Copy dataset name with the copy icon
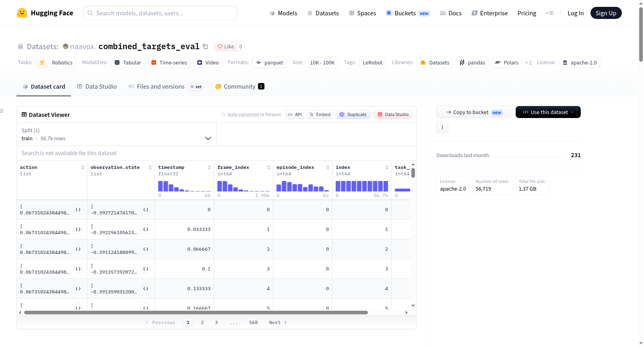 pyautogui.click(x=205, y=46)
